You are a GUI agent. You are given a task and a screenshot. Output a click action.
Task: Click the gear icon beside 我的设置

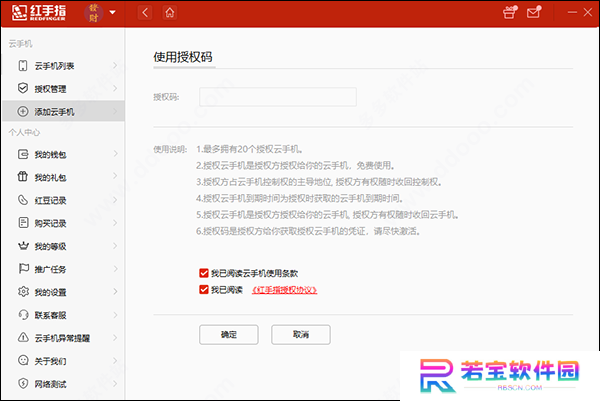point(23,292)
